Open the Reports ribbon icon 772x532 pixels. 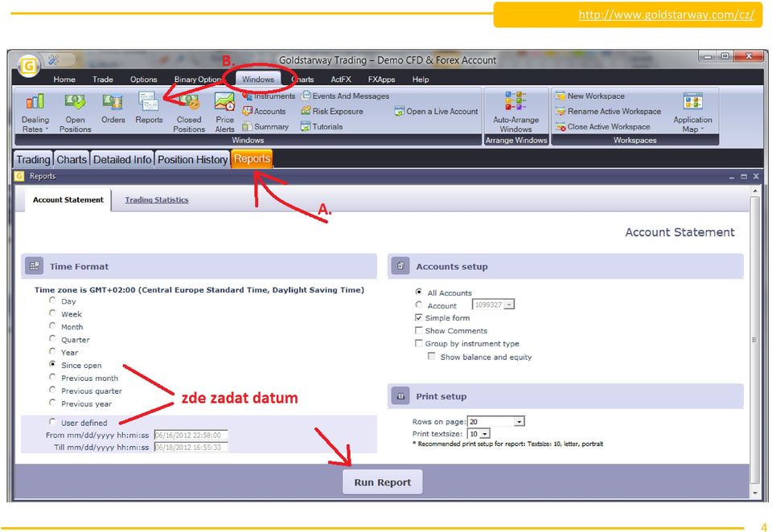click(149, 102)
